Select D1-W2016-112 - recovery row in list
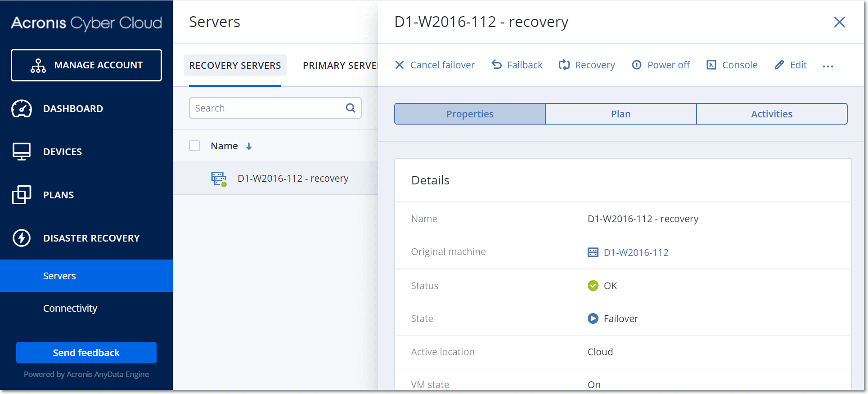Screen dimensions: 868x394 pyautogui.click(x=275, y=179)
